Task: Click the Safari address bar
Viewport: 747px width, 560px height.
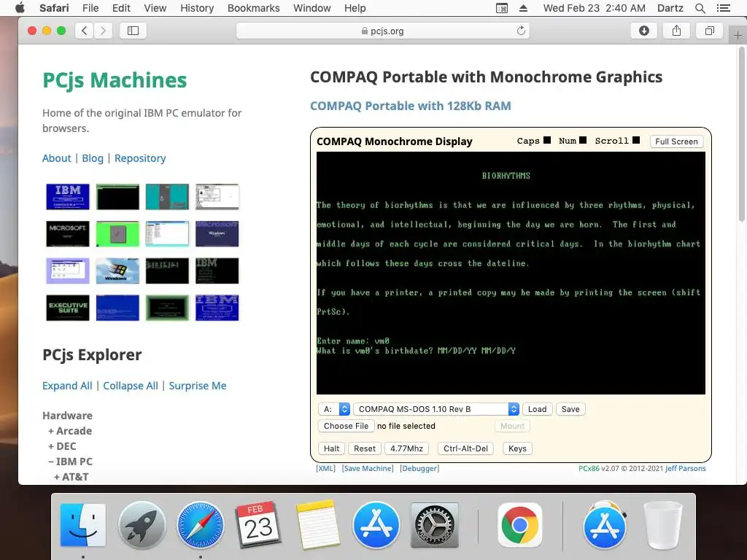Action: coord(383,31)
